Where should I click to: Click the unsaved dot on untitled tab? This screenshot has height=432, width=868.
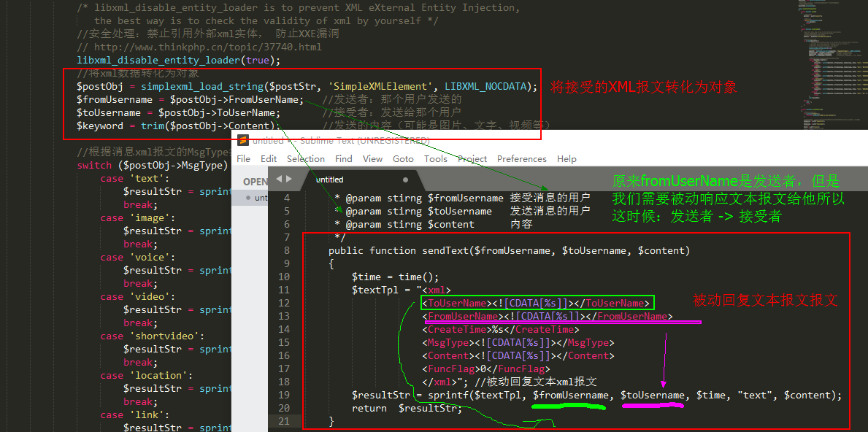406,180
